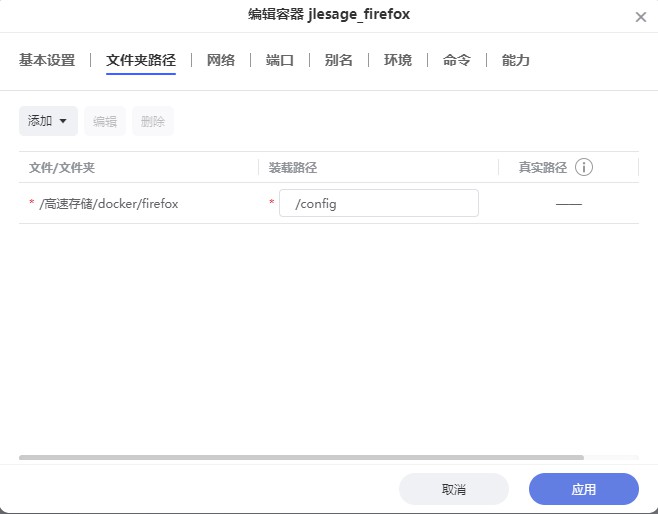658x514 pixels.
Task: Click the 文件/文件夹 column header
Action: click(62, 167)
